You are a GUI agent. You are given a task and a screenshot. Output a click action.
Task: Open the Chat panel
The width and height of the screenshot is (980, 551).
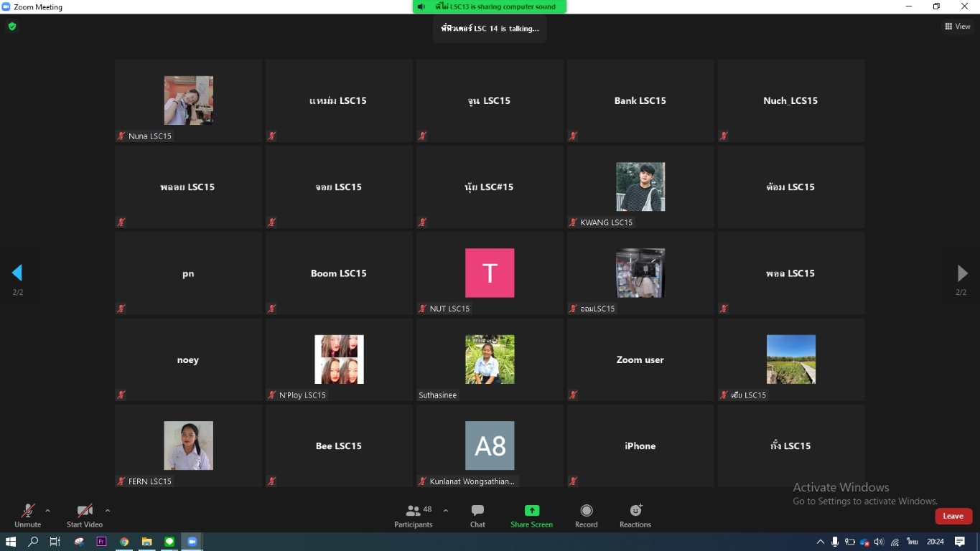point(477,515)
